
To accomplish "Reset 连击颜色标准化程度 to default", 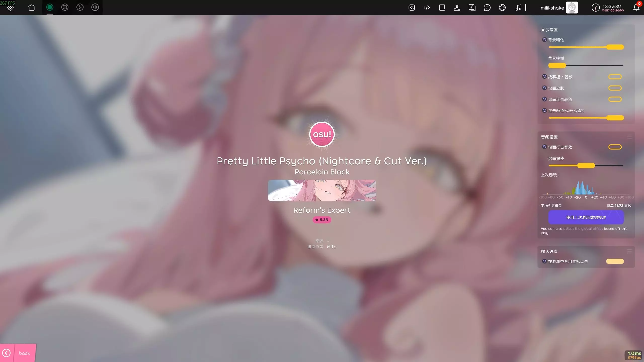I will [x=544, y=110].
